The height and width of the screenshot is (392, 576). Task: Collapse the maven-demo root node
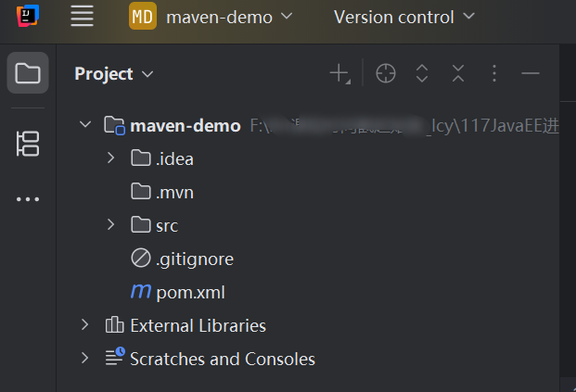click(x=85, y=124)
